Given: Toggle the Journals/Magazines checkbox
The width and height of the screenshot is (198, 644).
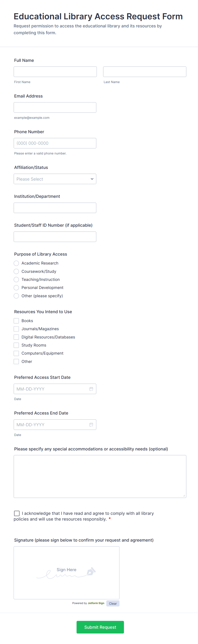Looking at the screenshot, I should pyautogui.click(x=16, y=329).
